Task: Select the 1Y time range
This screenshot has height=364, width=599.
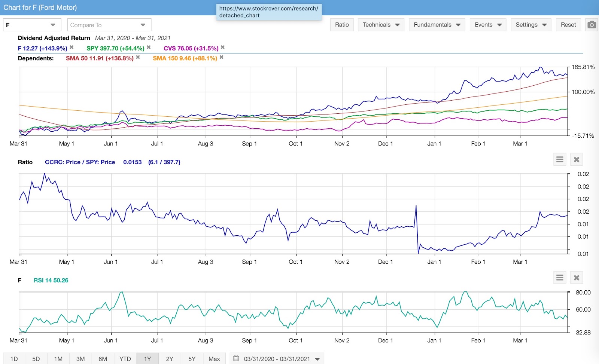Action: [148, 359]
